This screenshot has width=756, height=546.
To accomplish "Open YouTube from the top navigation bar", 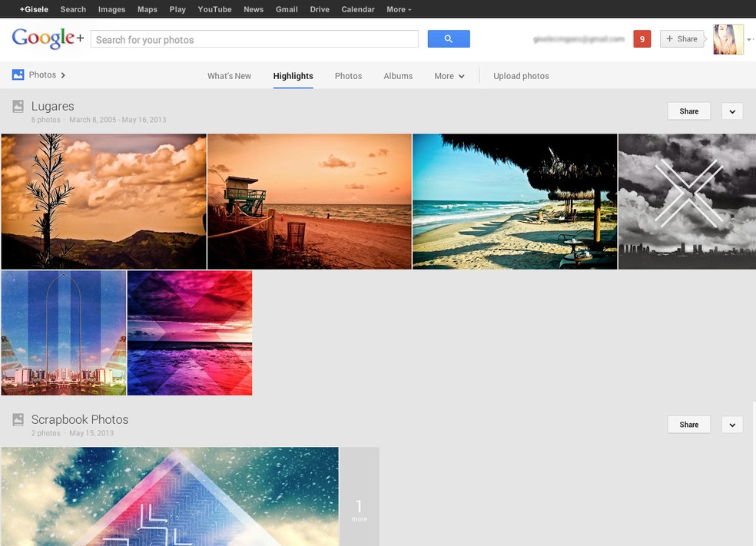I will (214, 8).
